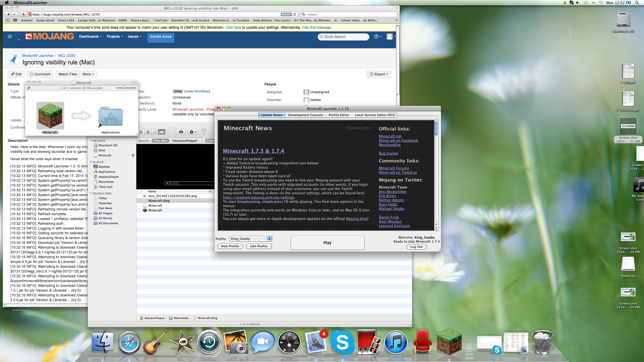This screenshot has width=644, height=362.
Task: Click the Quick Look eye button
Action: click(181, 132)
